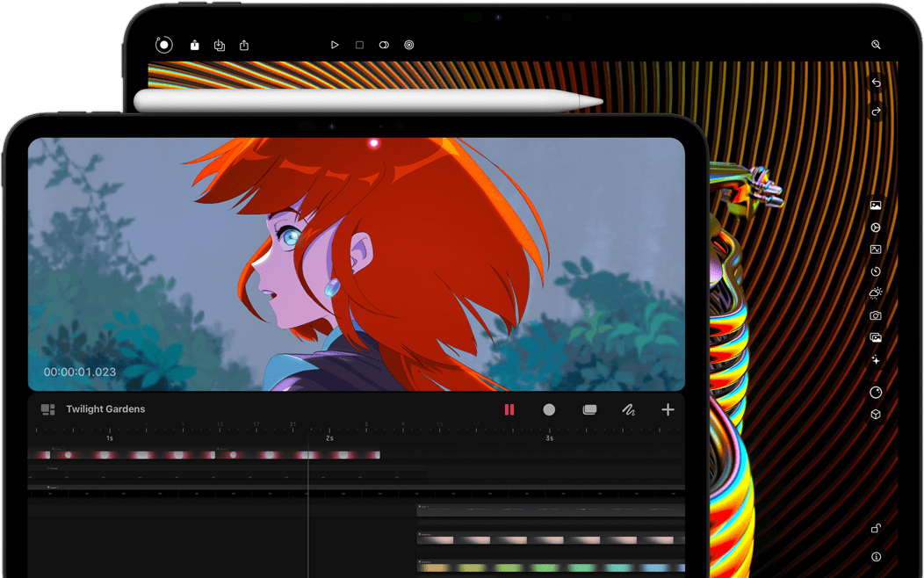Toggle the unlock padlock icon
924x578 pixels.
coord(876,528)
